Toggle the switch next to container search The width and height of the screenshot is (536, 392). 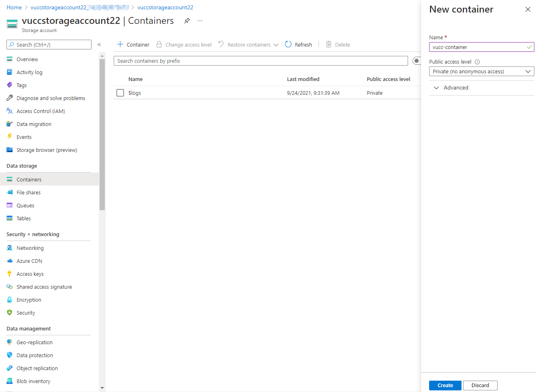tap(417, 61)
